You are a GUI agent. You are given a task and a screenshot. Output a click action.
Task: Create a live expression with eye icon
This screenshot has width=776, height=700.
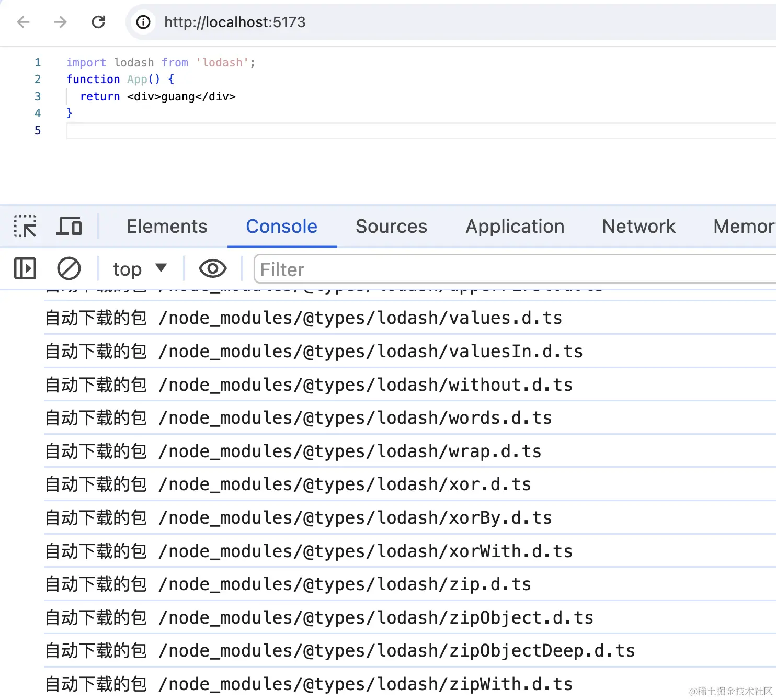[x=212, y=269]
